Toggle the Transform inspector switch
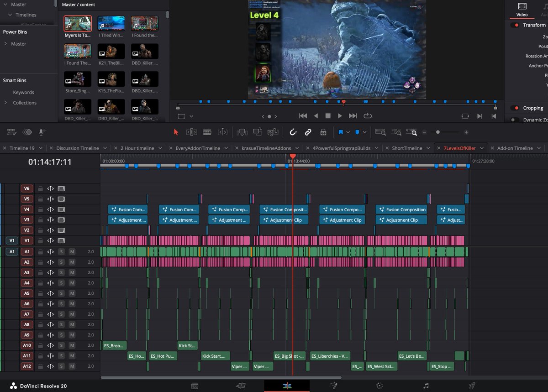This screenshot has width=548, height=392. tap(516, 25)
